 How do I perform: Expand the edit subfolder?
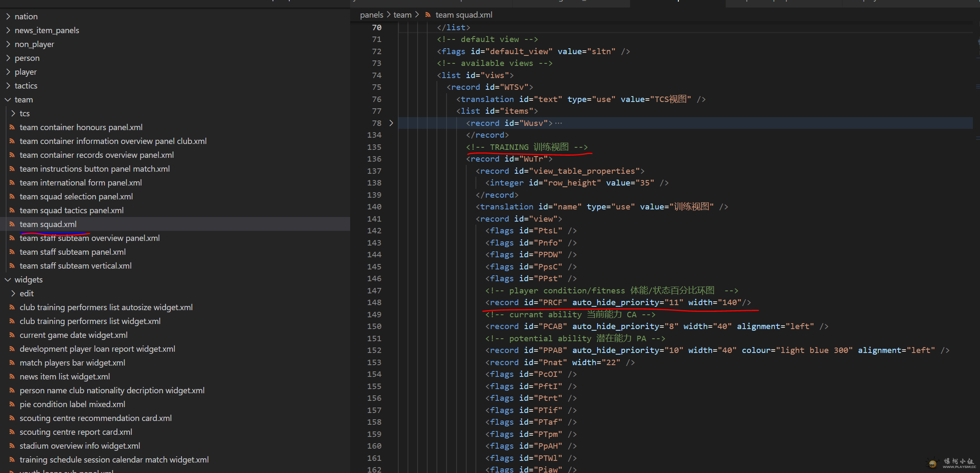(13, 293)
